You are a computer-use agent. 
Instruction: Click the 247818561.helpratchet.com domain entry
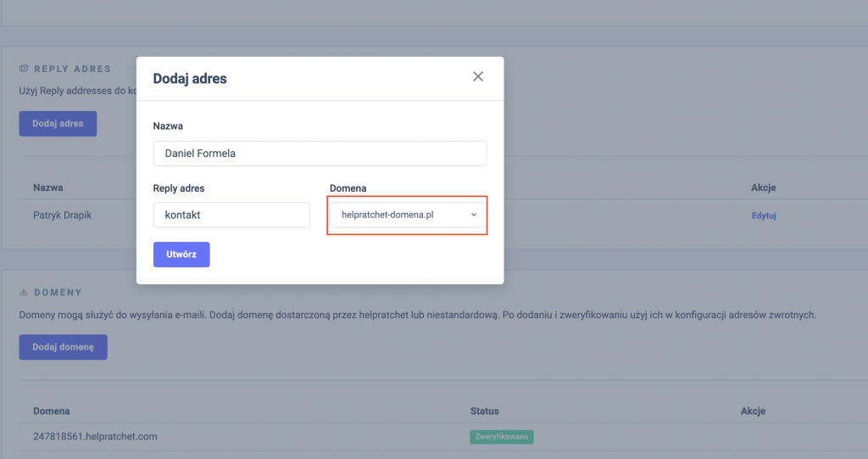(95, 437)
